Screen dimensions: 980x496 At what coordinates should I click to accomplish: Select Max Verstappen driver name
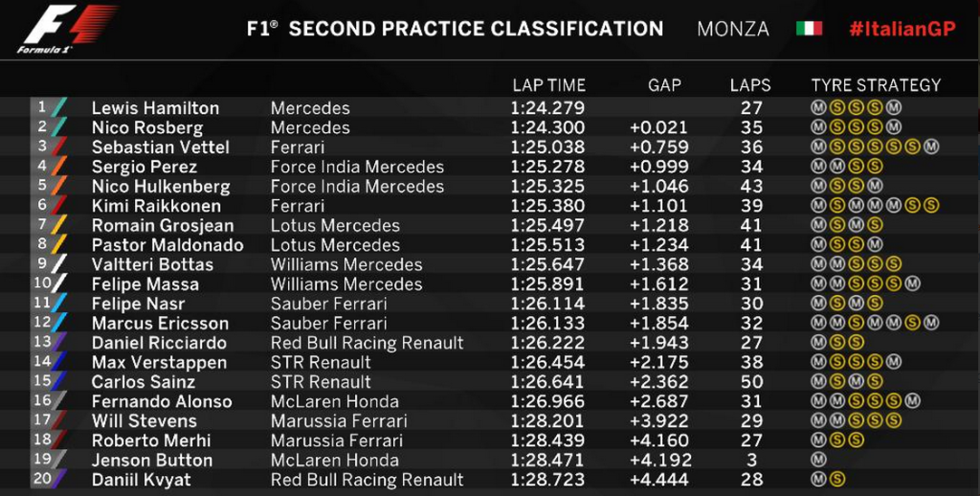click(x=159, y=363)
